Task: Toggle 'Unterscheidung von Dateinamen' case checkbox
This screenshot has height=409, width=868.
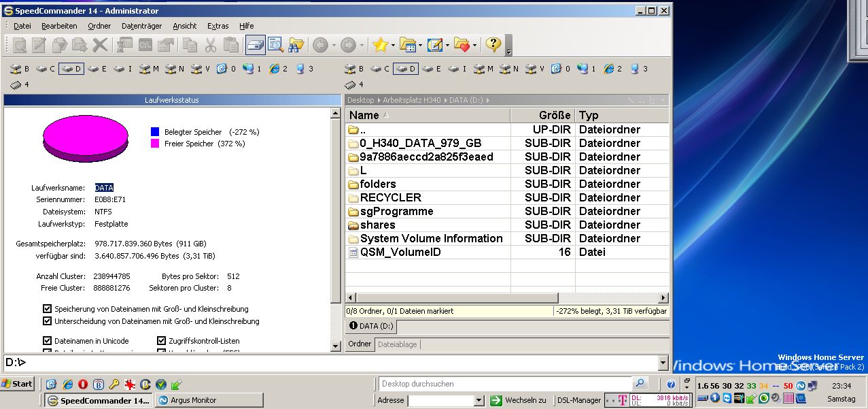Action: coord(48,321)
